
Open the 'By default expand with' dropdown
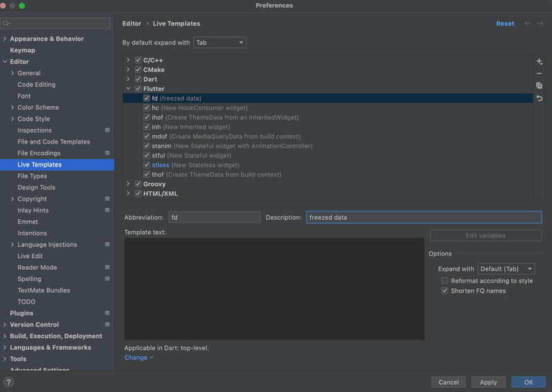click(x=220, y=43)
